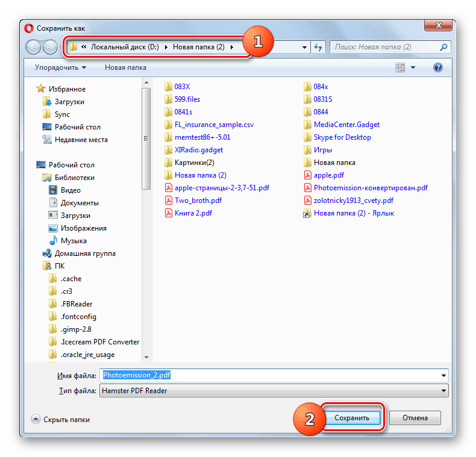Click Новая папка (2) breadcrumb segment
The image size is (476, 457).
tap(199, 47)
